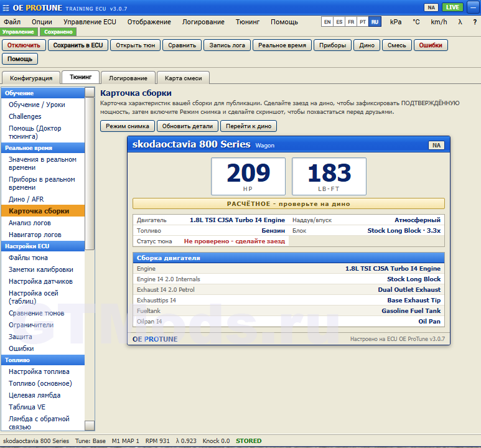Click the question mark help icon
This screenshot has width=481, height=448.
pyautogui.click(x=475, y=22)
